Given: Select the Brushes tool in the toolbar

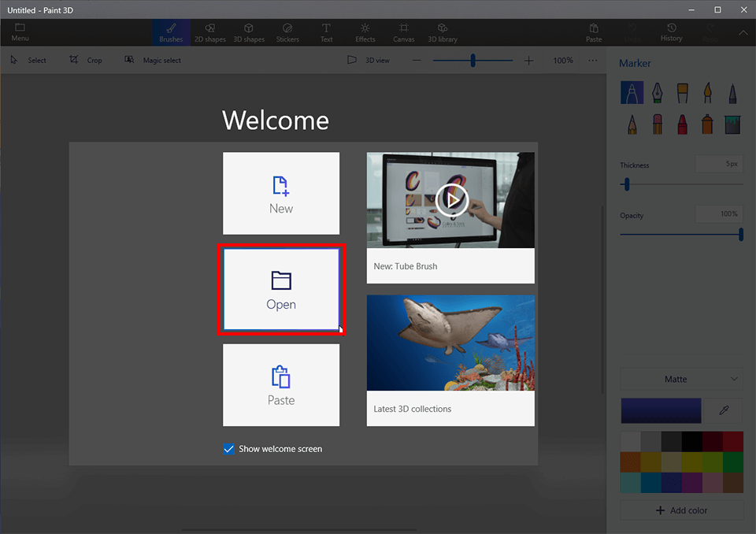Looking at the screenshot, I should point(171,32).
